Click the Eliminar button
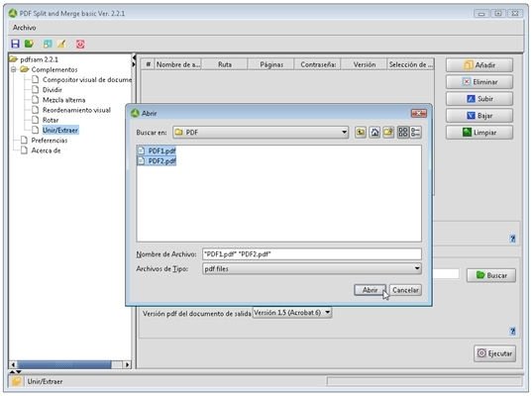Image resolution: width=532 pixels, height=396 pixels. point(479,82)
